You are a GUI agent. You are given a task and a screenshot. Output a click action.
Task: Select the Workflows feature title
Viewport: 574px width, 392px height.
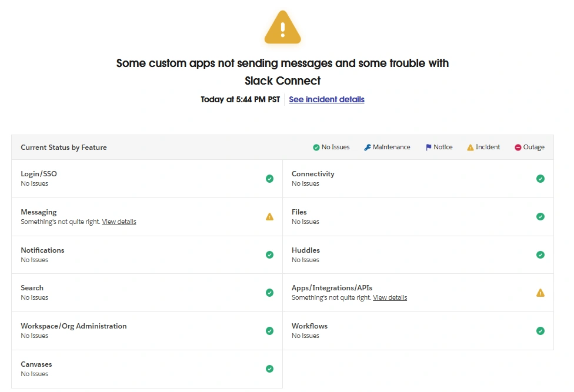pyautogui.click(x=310, y=326)
